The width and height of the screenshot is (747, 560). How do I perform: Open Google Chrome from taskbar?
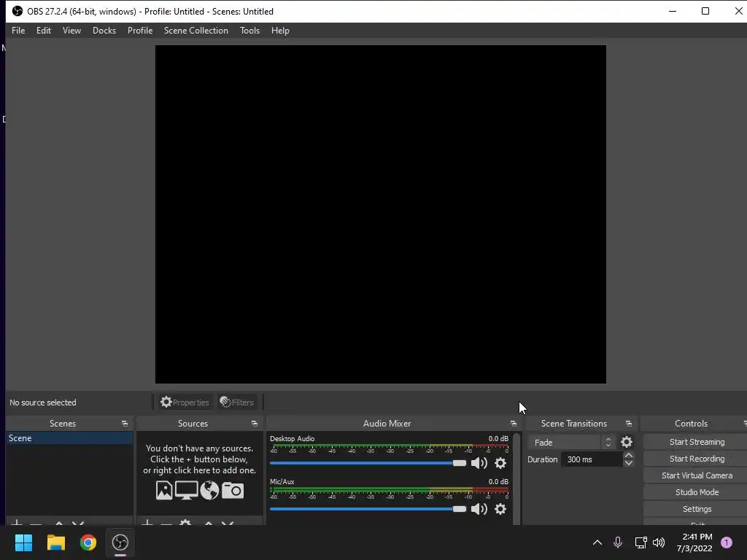pyautogui.click(x=88, y=542)
